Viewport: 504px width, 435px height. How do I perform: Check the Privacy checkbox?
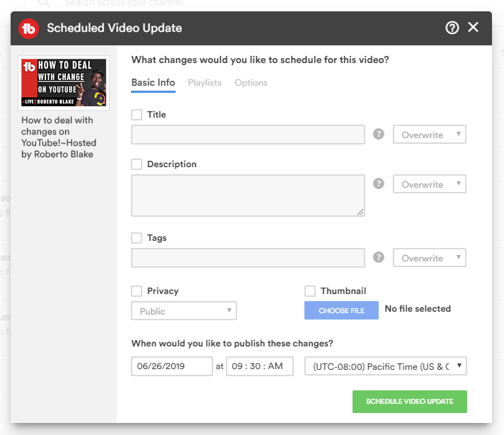point(137,291)
